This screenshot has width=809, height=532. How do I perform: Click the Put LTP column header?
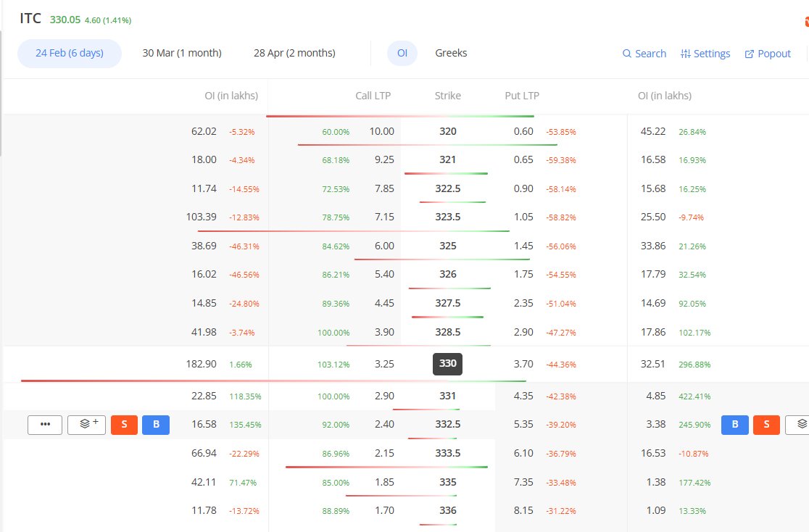522,96
